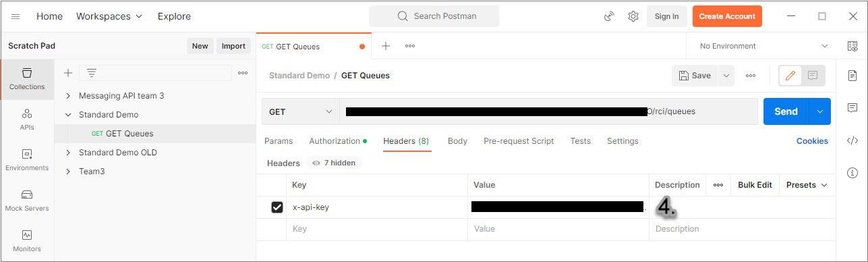The width and height of the screenshot is (868, 262).
Task: Open the Collections sidebar panel
Action: [x=27, y=79]
